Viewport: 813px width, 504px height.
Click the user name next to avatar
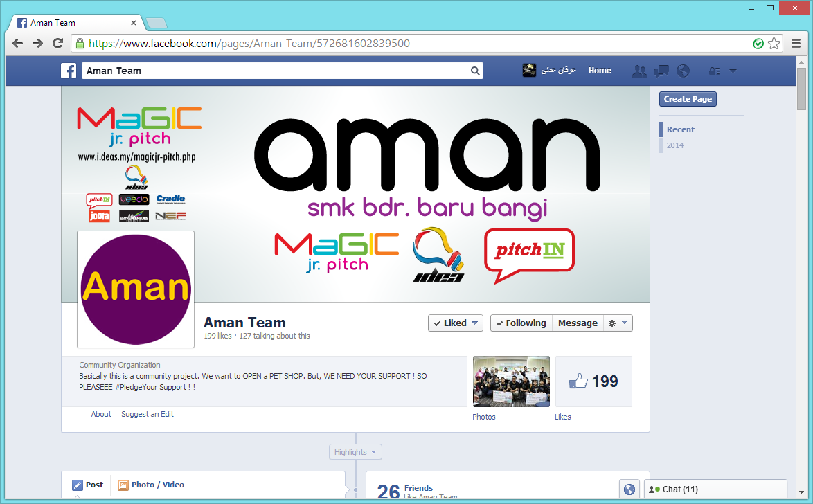click(558, 71)
